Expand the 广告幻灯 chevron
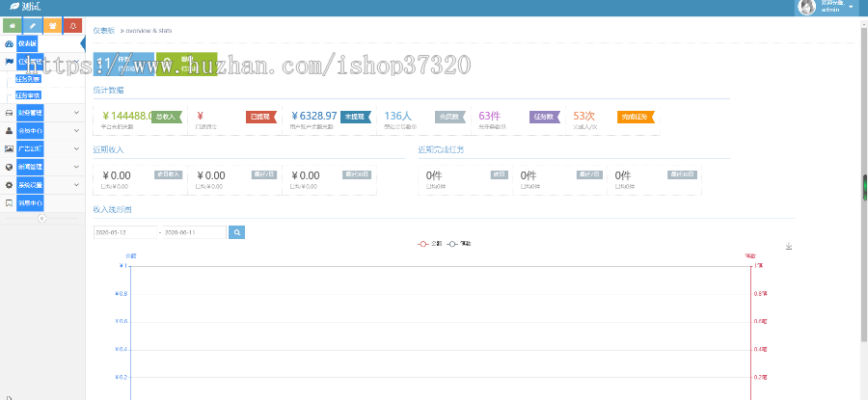 click(x=77, y=148)
